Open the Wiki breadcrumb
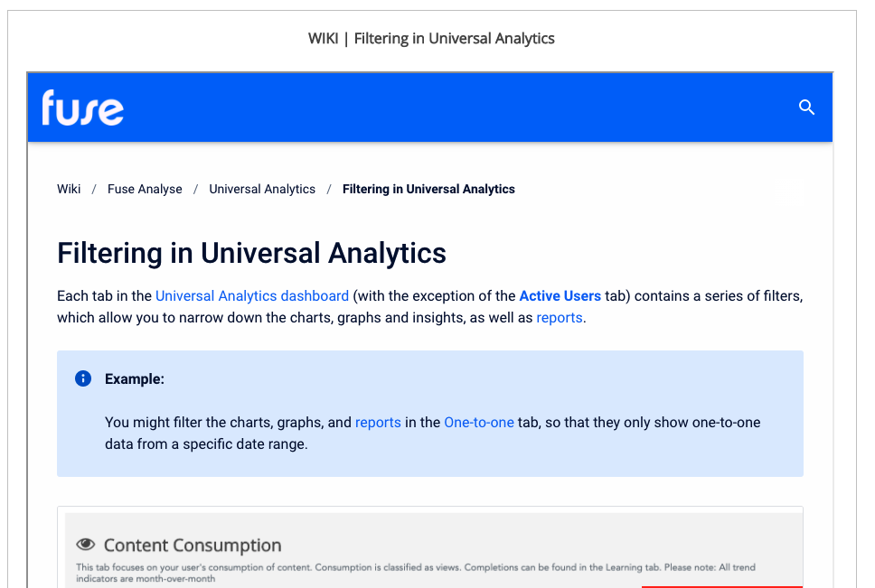 click(69, 189)
